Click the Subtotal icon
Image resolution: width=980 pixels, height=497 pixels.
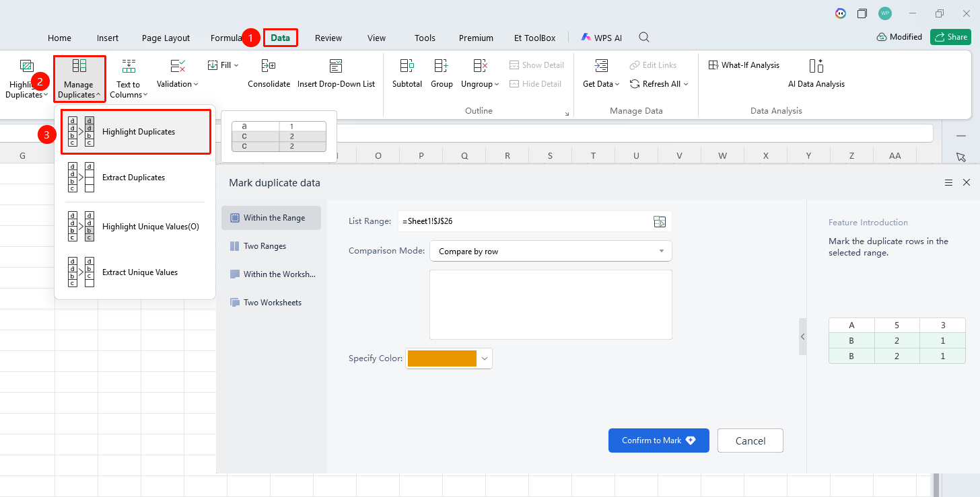tap(407, 66)
